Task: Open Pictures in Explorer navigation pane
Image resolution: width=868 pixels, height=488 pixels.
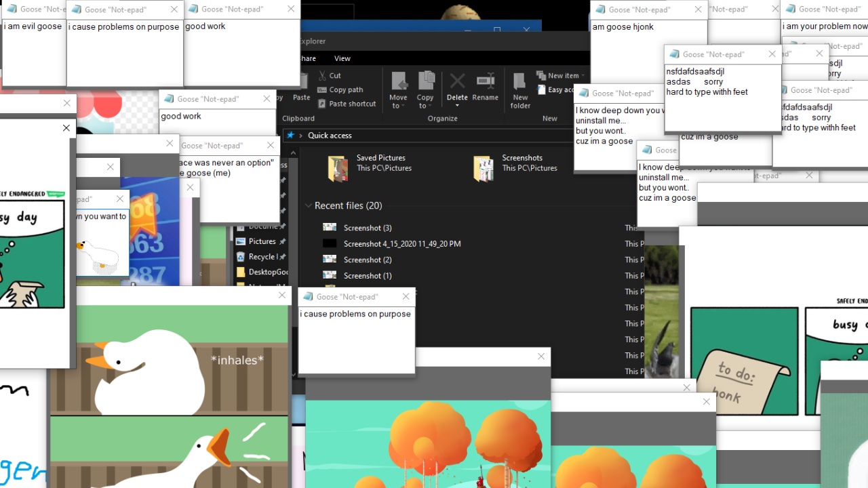Action: [260, 241]
